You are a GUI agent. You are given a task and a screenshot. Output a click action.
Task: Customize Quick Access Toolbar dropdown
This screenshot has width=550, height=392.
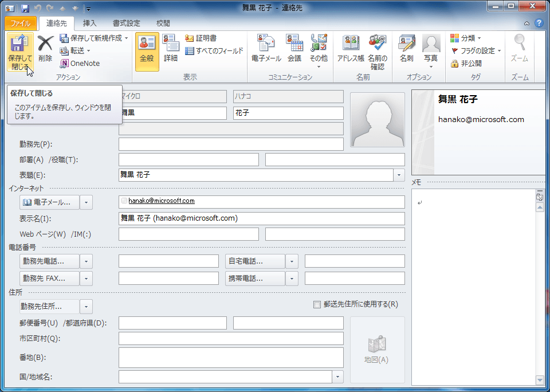pyautogui.click(x=88, y=9)
